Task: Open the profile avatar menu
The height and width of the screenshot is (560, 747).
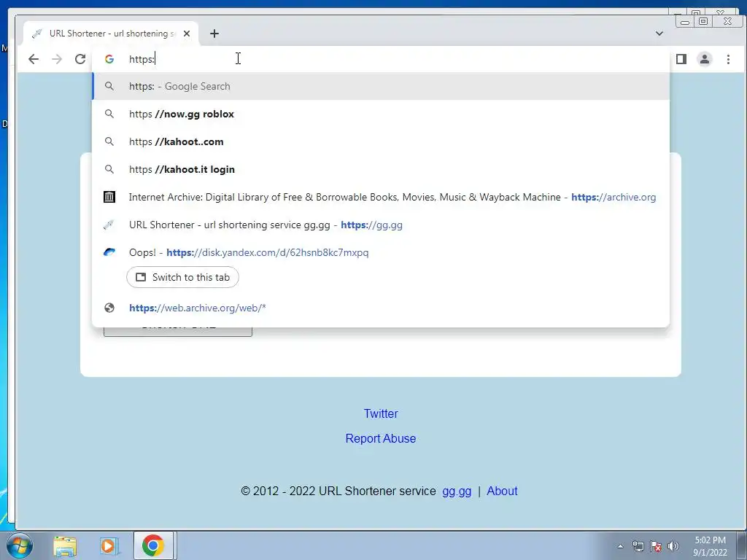Action: coord(705,59)
